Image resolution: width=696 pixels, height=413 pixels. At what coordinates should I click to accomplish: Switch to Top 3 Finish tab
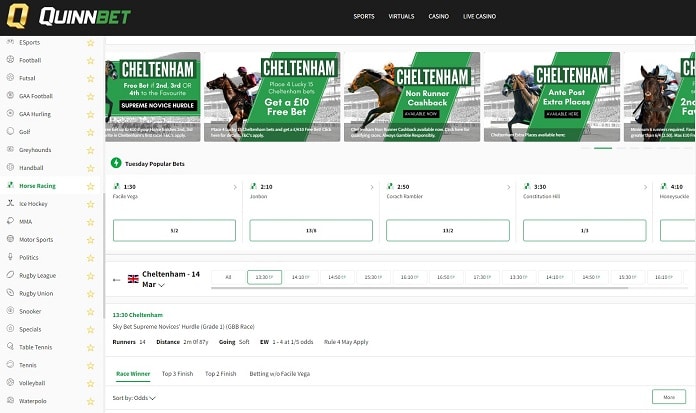pos(178,373)
